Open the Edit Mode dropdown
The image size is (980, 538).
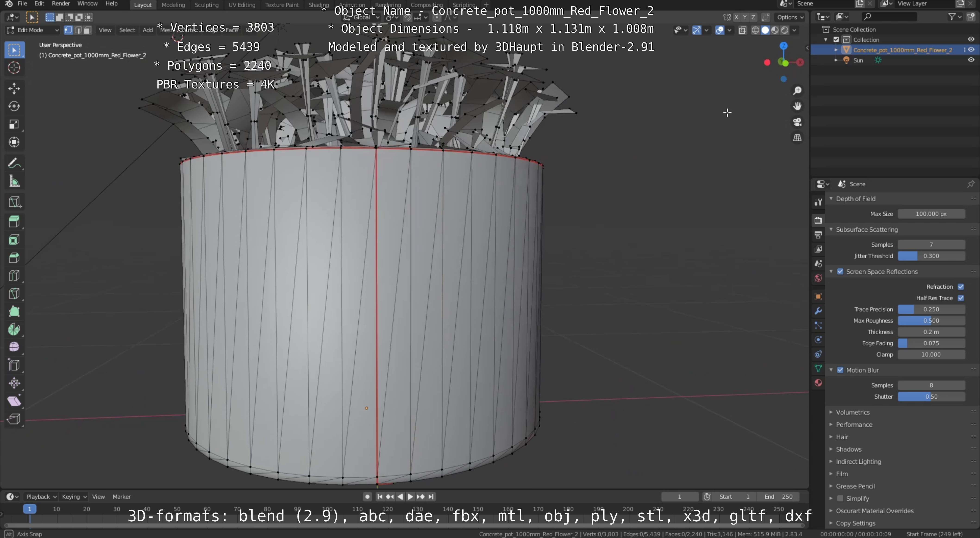pyautogui.click(x=33, y=30)
